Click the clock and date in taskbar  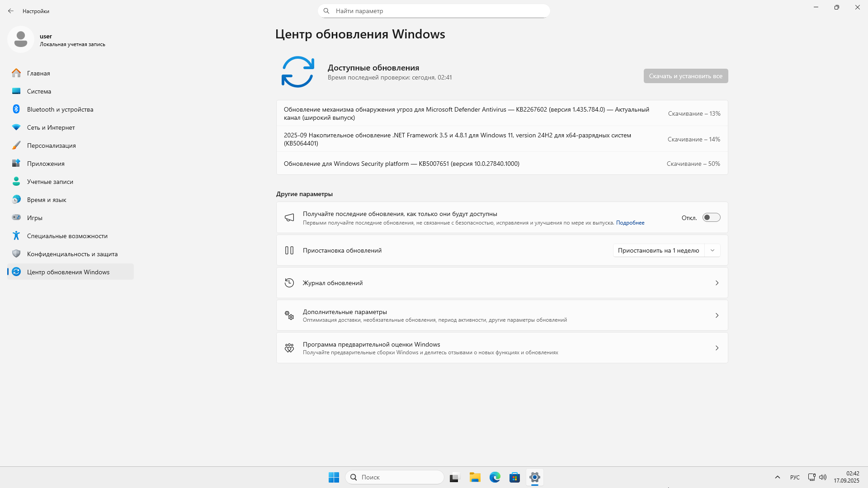[x=846, y=477]
